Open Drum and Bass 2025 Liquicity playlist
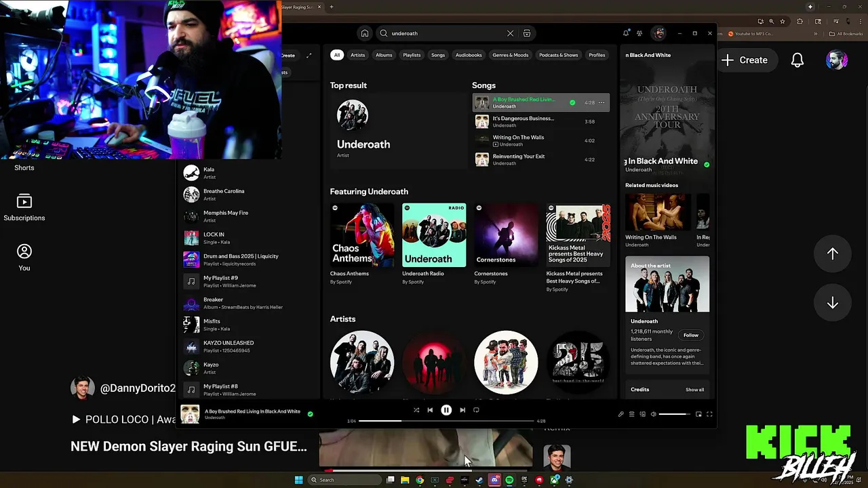 point(249,260)
